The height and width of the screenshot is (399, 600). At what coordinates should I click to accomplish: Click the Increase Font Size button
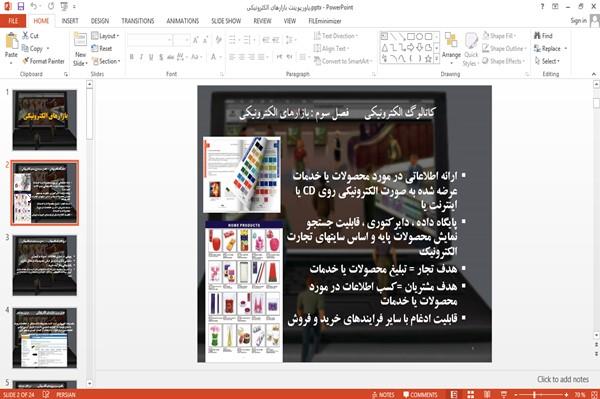point(196,40)
